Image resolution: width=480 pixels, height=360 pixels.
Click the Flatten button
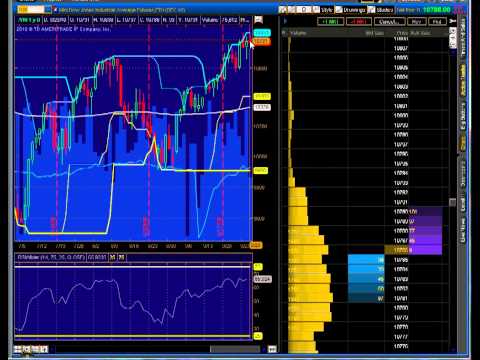437,22
